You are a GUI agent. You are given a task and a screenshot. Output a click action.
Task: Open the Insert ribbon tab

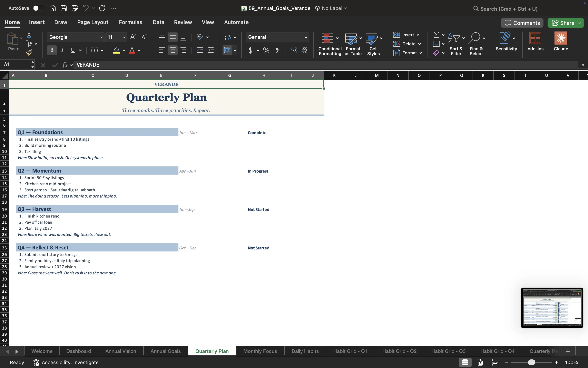pyautogui.click(x=37, y=22)
